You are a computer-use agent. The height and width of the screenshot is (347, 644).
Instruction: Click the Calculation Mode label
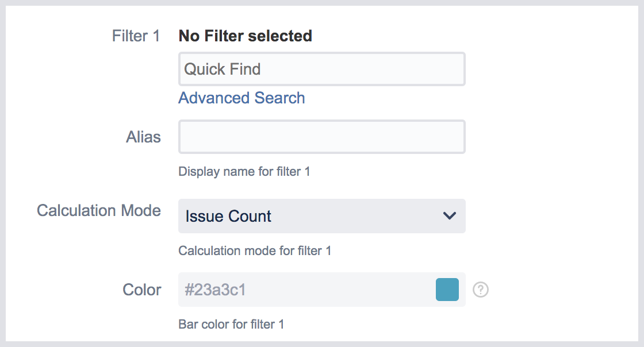[x=99, y=210]
